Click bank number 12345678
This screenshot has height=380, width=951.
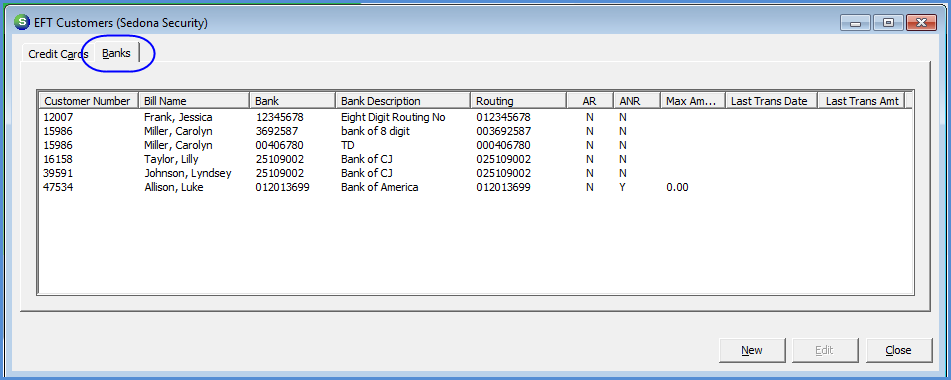[x=280, y=117]
